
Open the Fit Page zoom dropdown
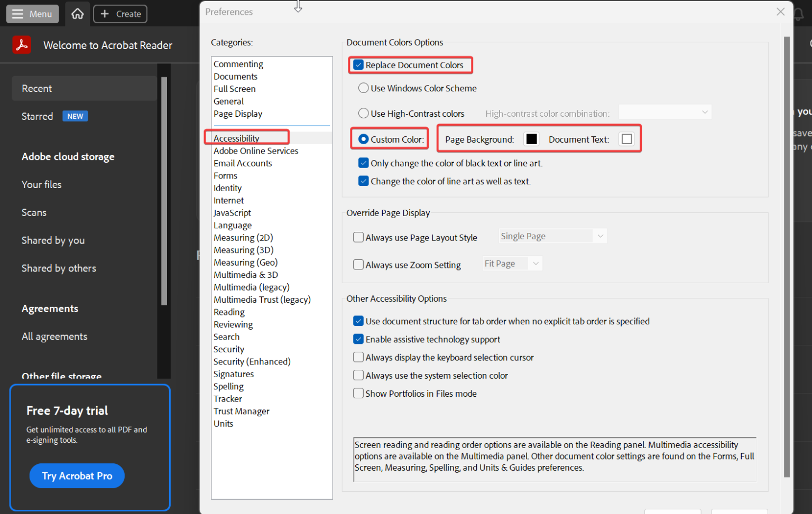(512, 263)
